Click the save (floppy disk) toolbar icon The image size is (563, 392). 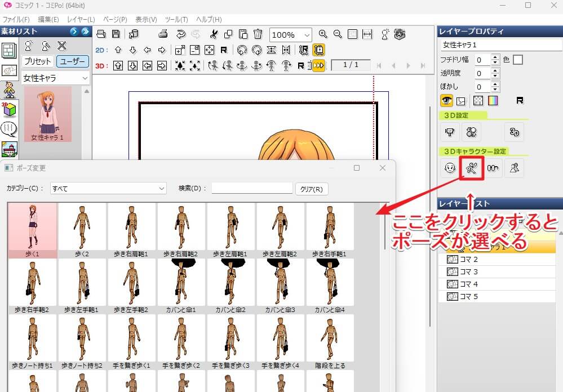[116, 34]
